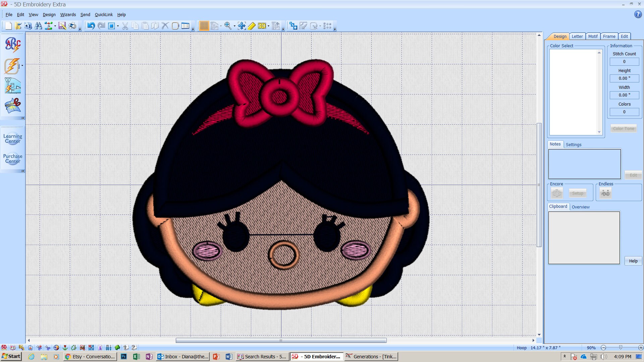The image size is (644, 362).
Task: Click the Encore Setup button
Action: tap(577, 193)
